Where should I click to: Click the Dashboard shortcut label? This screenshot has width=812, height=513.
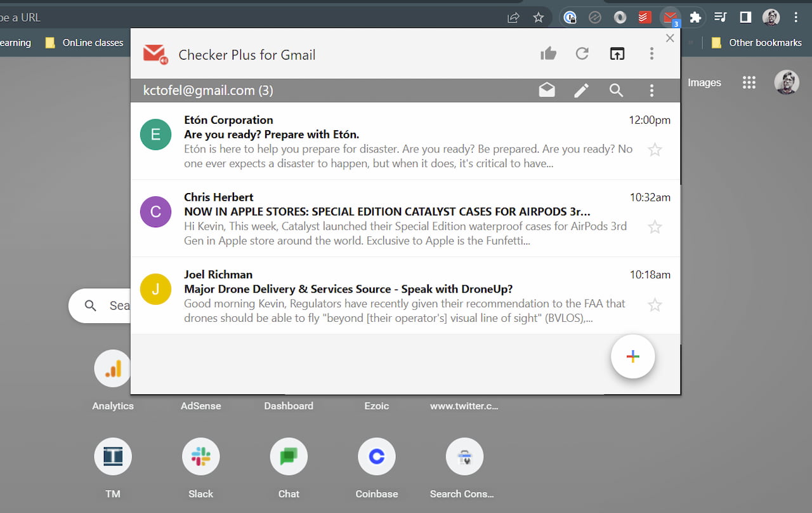pos(289,406)
